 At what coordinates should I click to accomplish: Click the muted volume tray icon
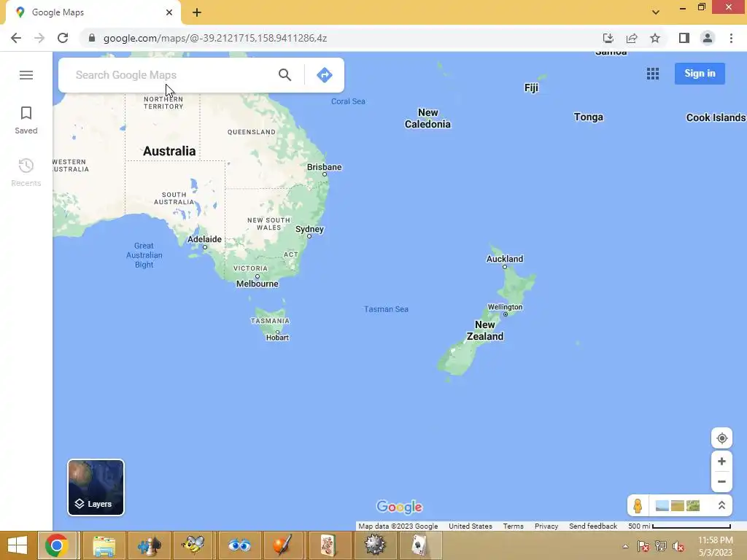[678, 546]
